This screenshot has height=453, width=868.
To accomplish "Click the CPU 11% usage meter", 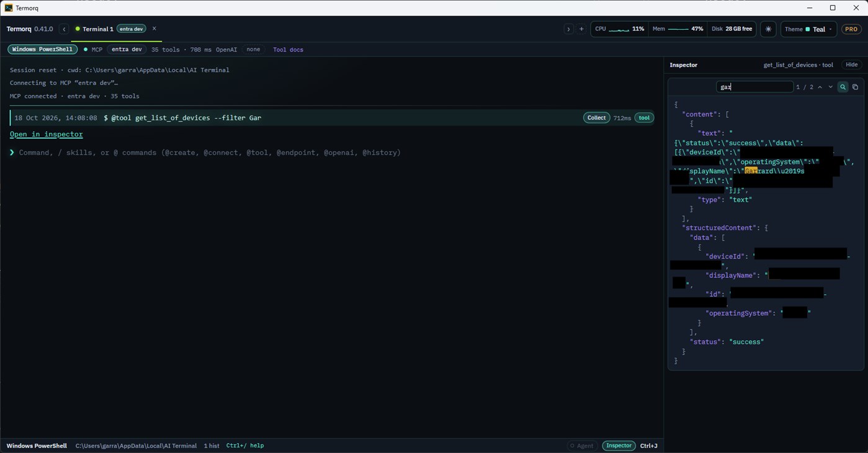I will pyautogui.click(x=619, y=29).
